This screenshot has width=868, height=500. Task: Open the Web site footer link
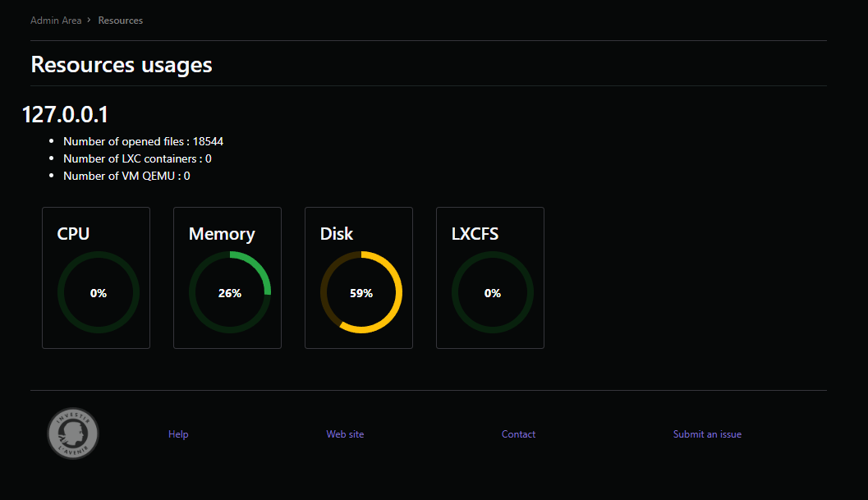pos(345,434)
